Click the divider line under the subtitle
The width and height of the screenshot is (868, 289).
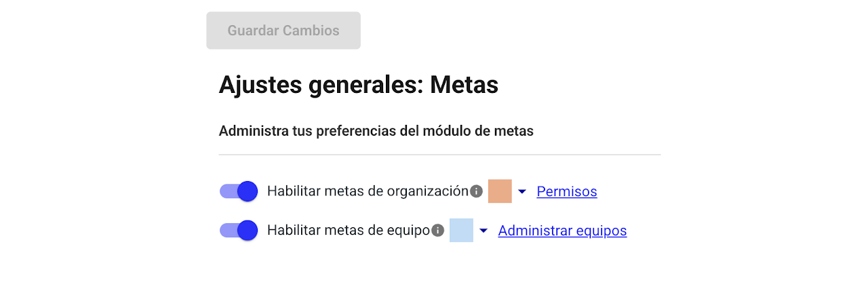(439, 155)
